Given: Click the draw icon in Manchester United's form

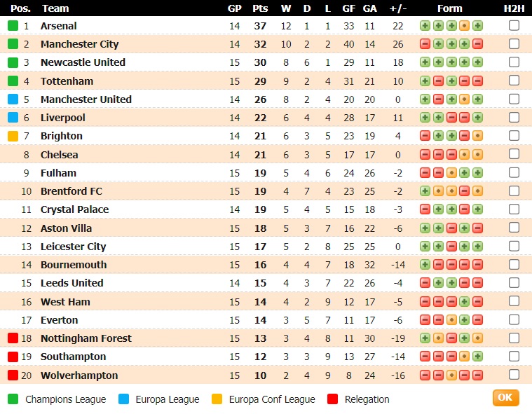Looking at the screenshot, I should tap(464, 99).
